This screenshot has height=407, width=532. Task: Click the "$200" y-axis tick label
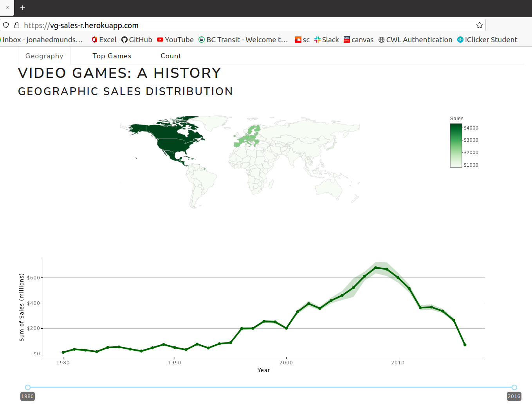[x=33, y=328]
